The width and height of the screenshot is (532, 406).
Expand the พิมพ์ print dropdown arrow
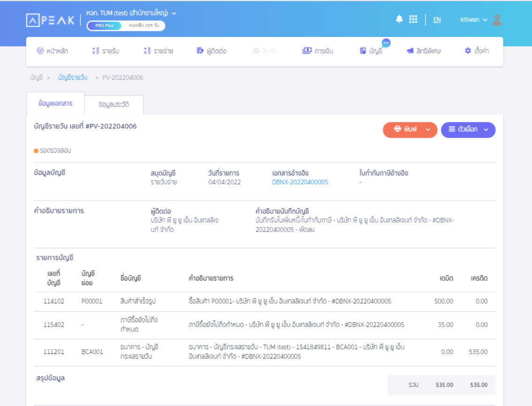pos(428,130)
